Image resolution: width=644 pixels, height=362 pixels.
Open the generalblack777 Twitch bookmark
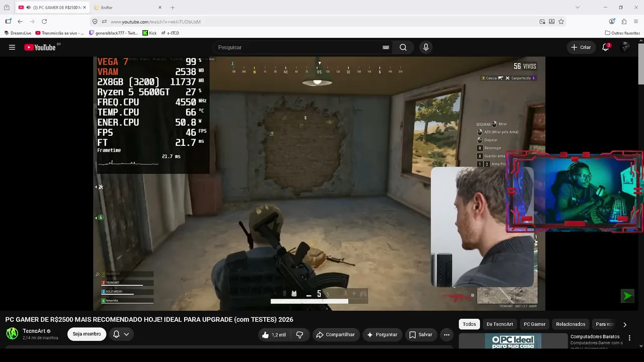click(114, 33)
